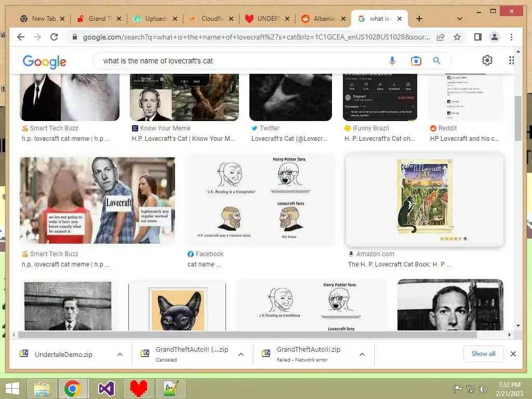Open the black cat illustration thumbnail

tap(177, 305)
